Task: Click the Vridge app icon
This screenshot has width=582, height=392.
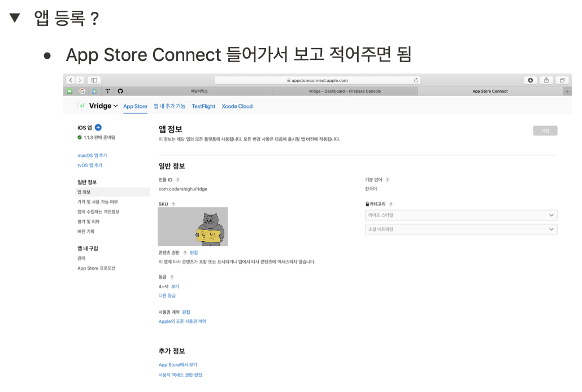Action: 82,106
